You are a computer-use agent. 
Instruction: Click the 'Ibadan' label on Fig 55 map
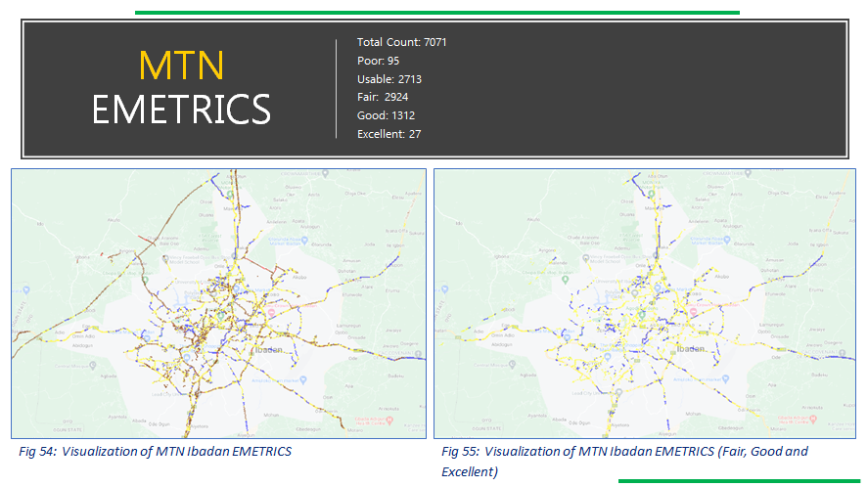(691, 349)
